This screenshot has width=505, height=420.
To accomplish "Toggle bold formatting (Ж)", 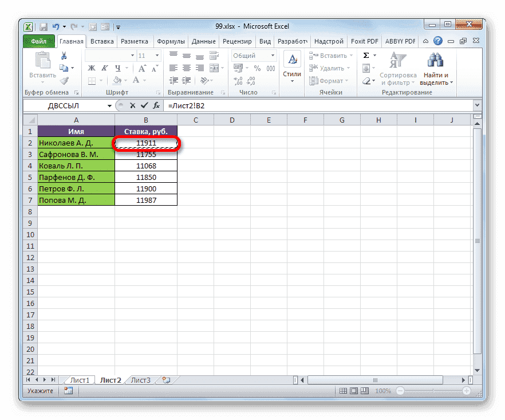I will pos(90,69).
